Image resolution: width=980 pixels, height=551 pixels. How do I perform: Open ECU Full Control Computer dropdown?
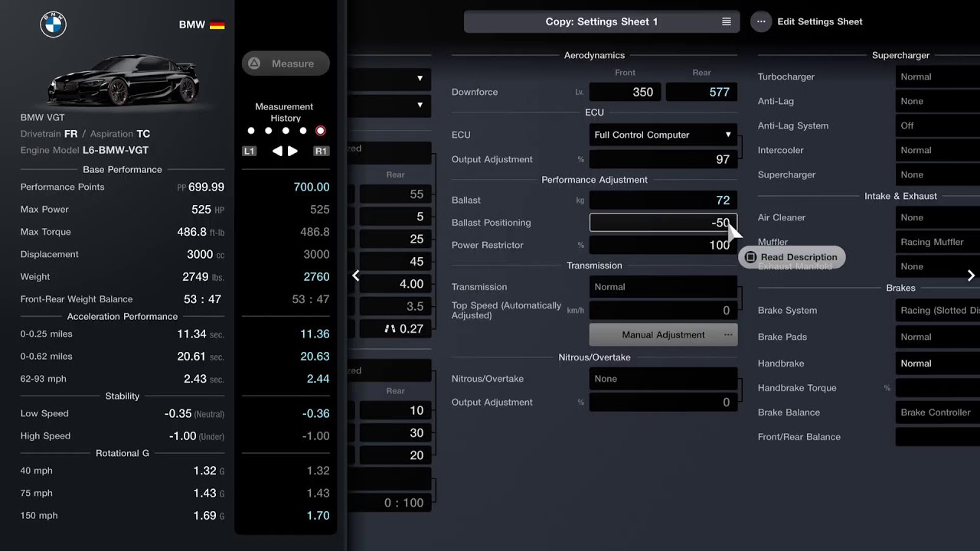pos(663,135)
